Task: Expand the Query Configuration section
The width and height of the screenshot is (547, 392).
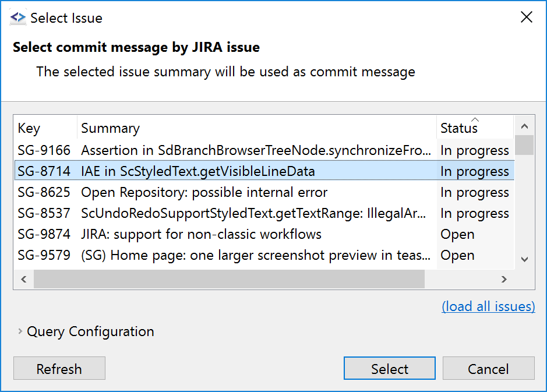Action: coord(90,331)
